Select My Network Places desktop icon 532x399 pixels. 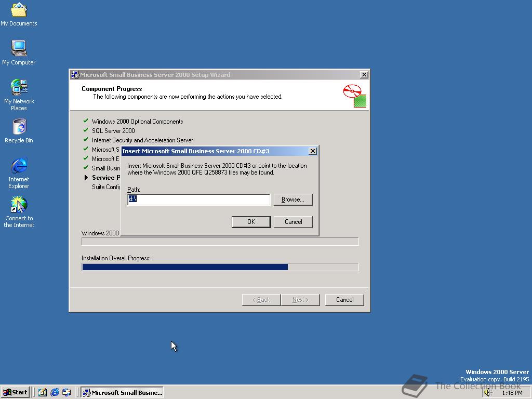(x=19, y=95)
